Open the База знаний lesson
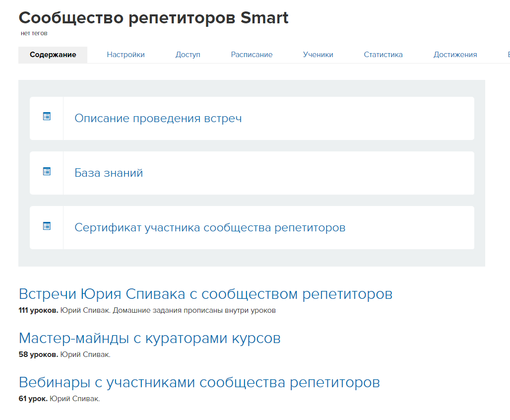 point(109,173)
